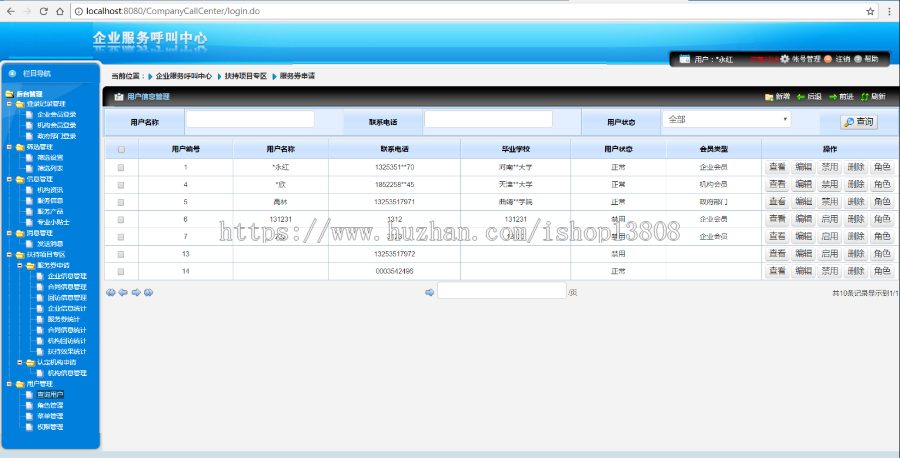Open 合同信息管理 in sidebar

[x=67, y=287]
